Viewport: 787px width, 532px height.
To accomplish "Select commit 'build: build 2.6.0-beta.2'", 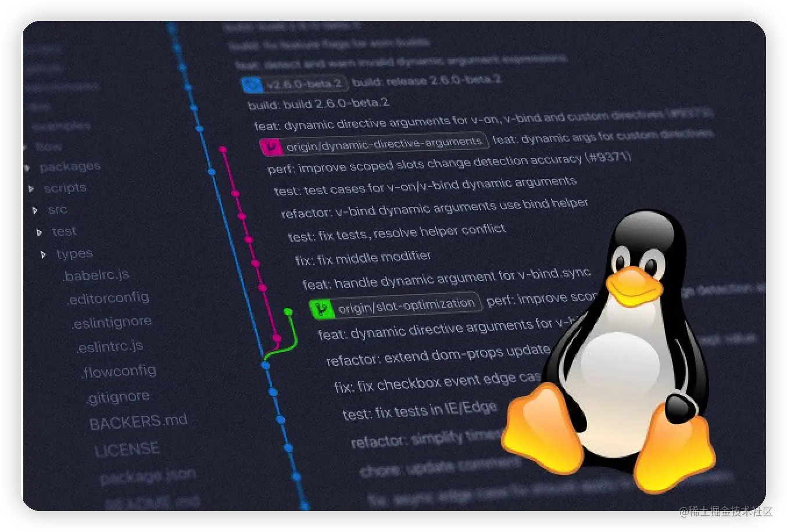I will (319, 104).
